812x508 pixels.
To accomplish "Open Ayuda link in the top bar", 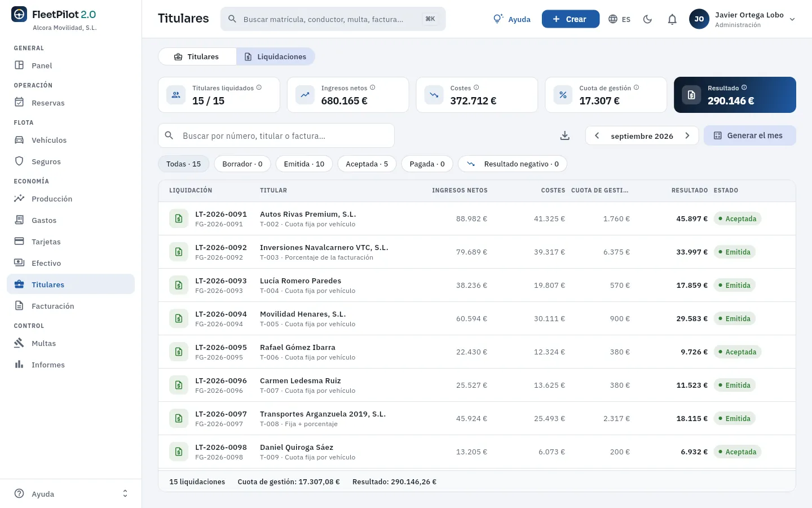I will click(x=512, y=19).
